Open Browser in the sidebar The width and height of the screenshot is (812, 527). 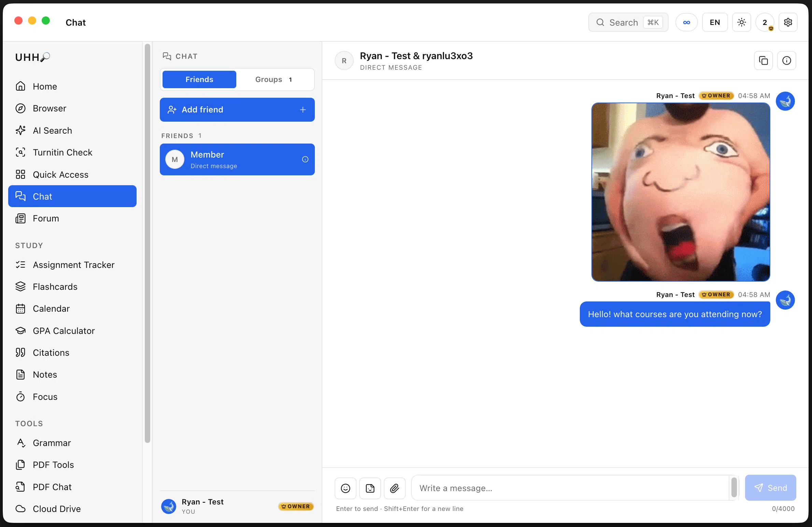(x=72, y=108)
